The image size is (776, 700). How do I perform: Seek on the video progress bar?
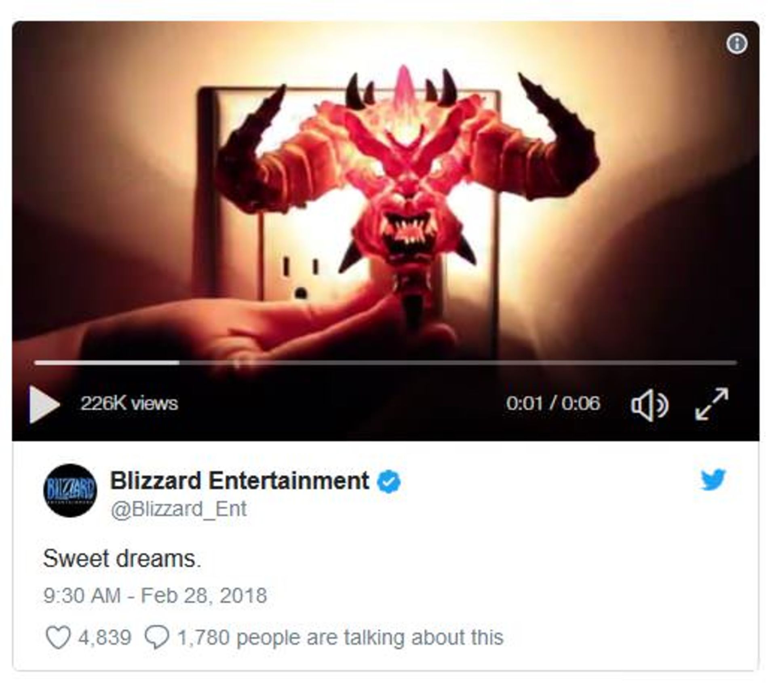coord(386,363)
